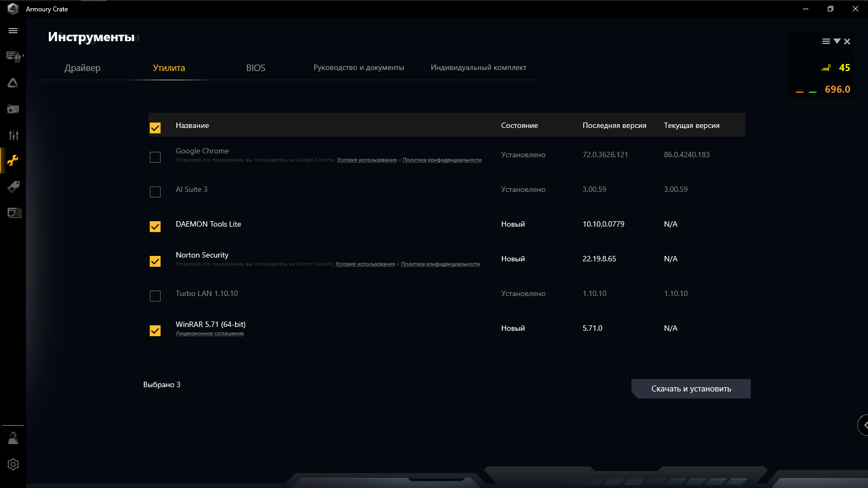
Task: Switch to the Драйвер tab
Action: 82,68
